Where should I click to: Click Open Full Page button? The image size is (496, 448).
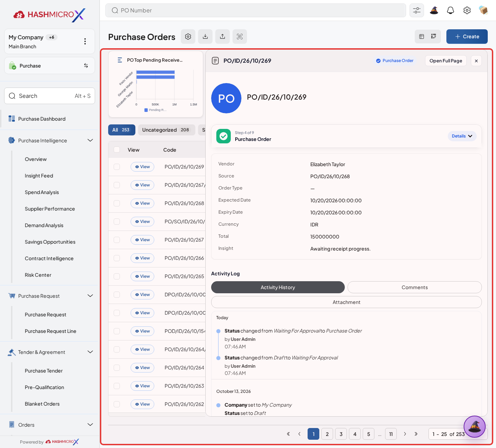click(446, 61)
